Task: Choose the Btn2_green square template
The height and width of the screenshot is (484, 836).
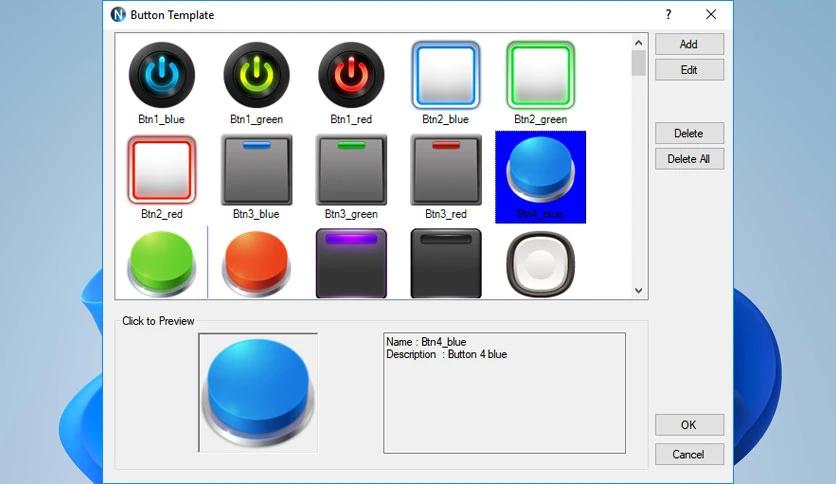Action: [541, 75]
